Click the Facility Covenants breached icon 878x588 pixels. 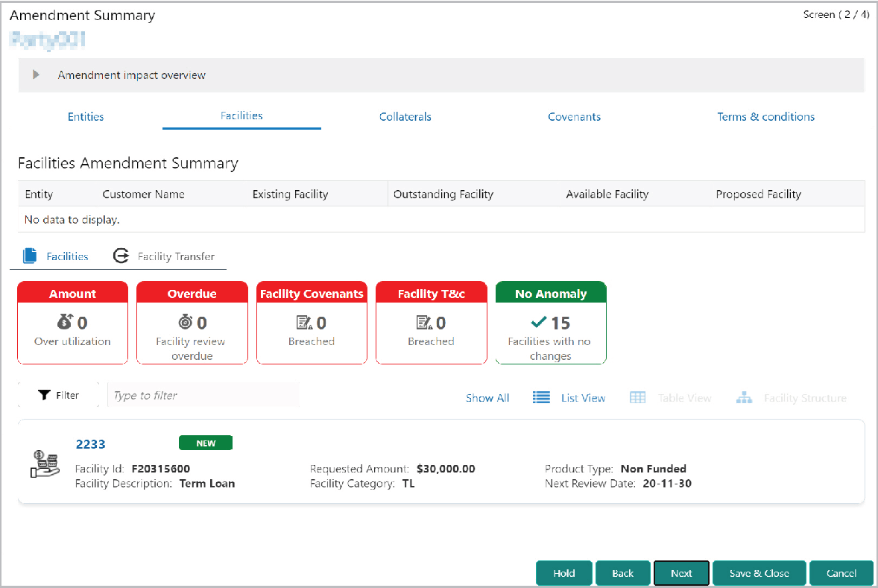(305, 323)
